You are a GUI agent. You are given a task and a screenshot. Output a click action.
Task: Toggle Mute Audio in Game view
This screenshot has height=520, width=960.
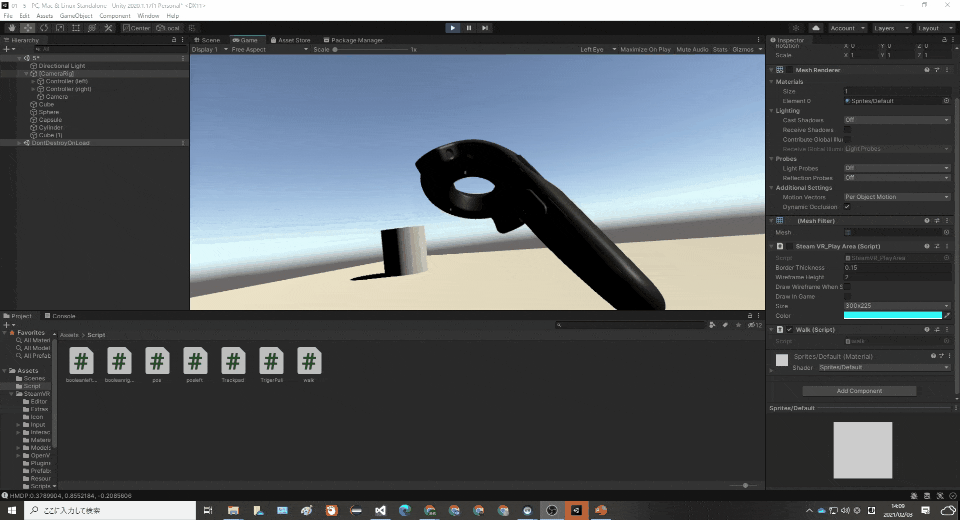click(x=692, y=50)
